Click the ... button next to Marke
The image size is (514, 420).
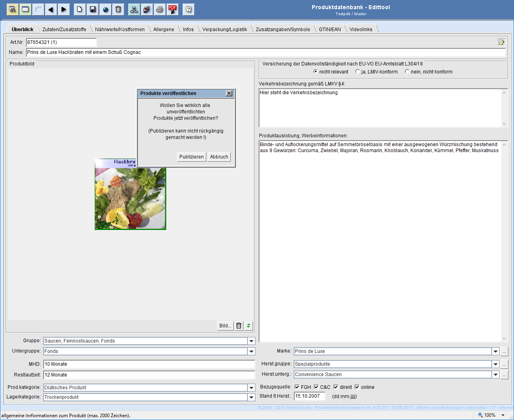[x=504, y=351]
